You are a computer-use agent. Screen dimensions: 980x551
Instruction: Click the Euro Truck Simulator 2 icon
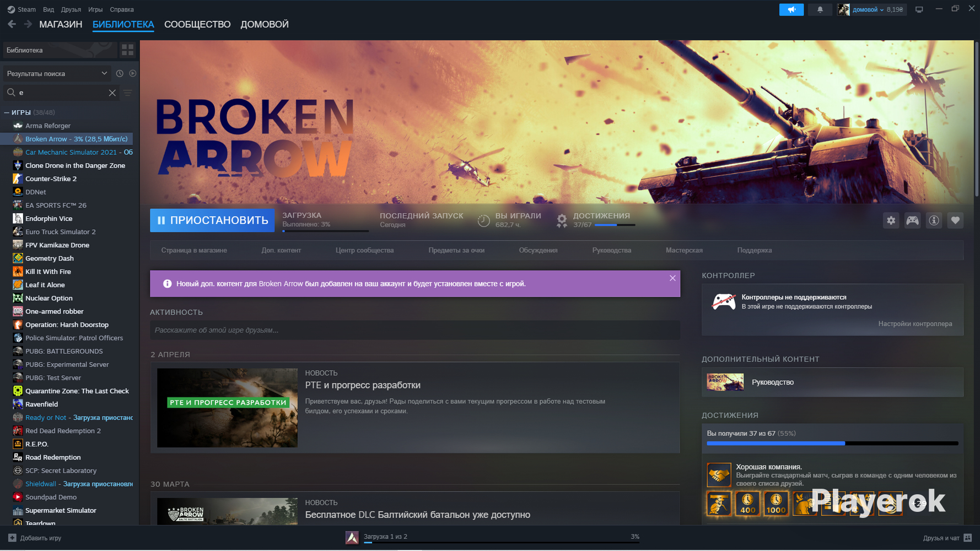coord(18,231)
